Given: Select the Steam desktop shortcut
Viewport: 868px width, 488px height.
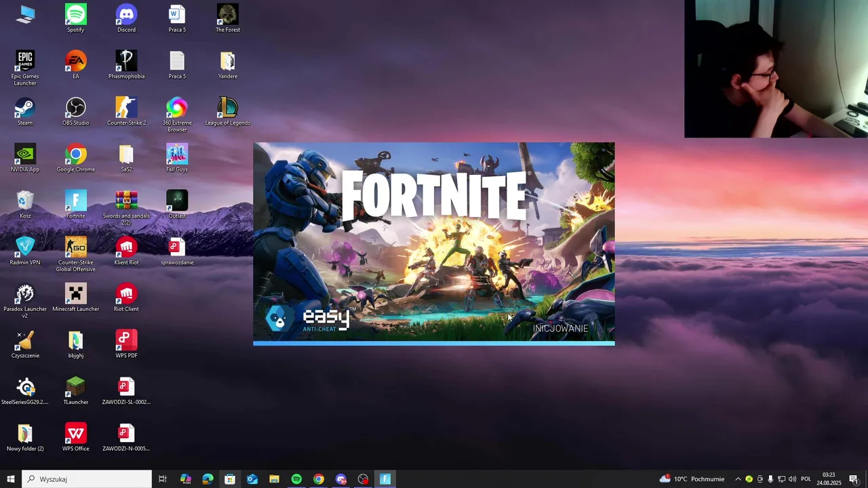Looking at the screenshot, I should click(x=25, y=111).
